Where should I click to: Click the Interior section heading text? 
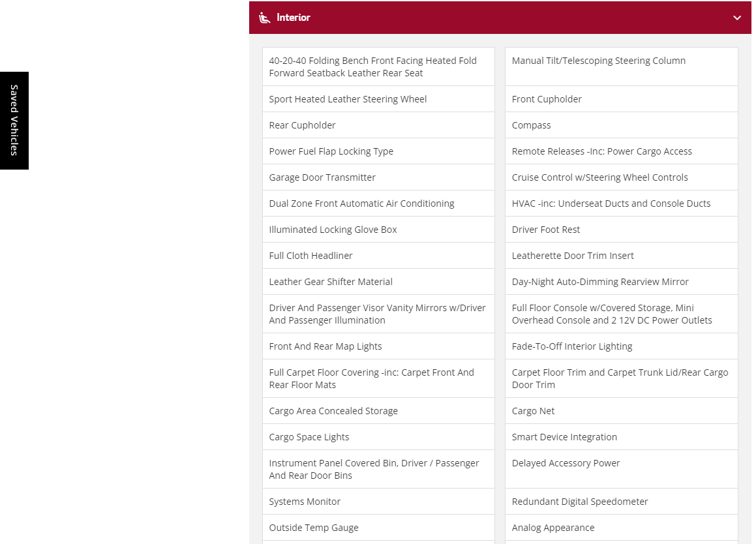pos(293,18)
